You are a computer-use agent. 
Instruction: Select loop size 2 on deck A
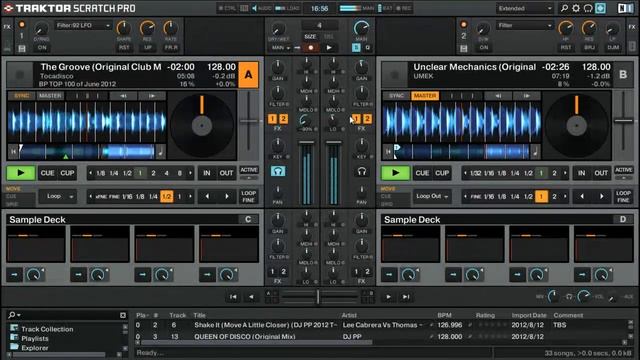click(153, 173)
